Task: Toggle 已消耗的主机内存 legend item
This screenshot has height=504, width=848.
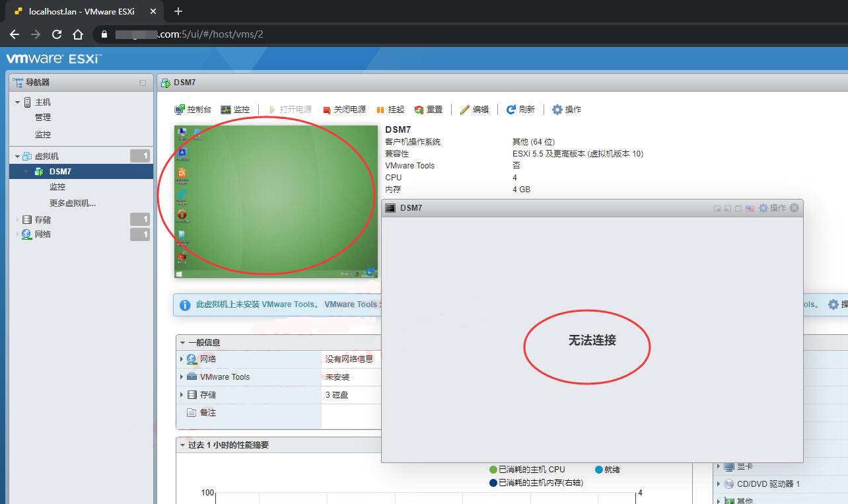Action: (x=536, y=483)
